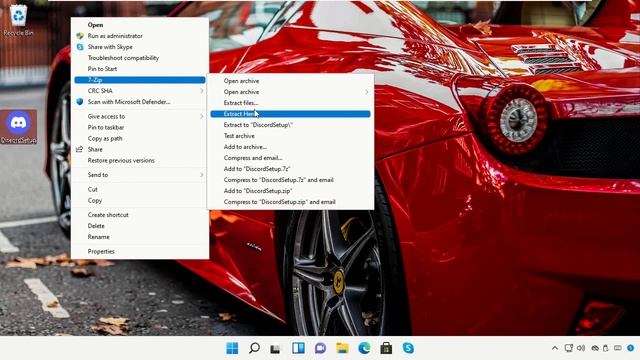Choose Add to archive...
640x360 pixels.
pos(290,147)
